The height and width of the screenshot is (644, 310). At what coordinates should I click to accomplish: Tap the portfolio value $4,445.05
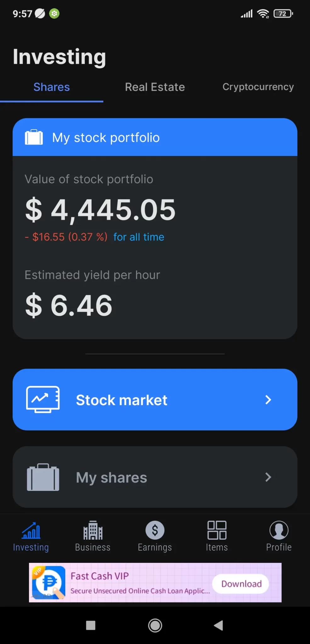pos(100,210)
